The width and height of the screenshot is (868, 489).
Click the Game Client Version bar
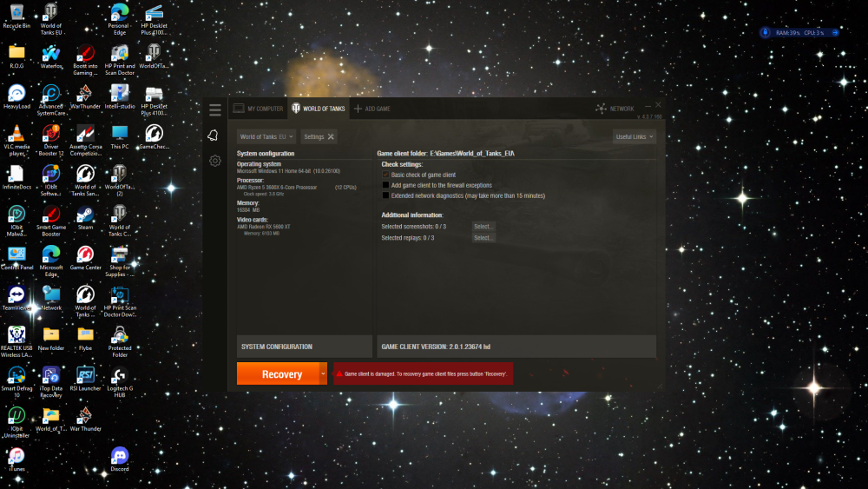click(516, 347)
